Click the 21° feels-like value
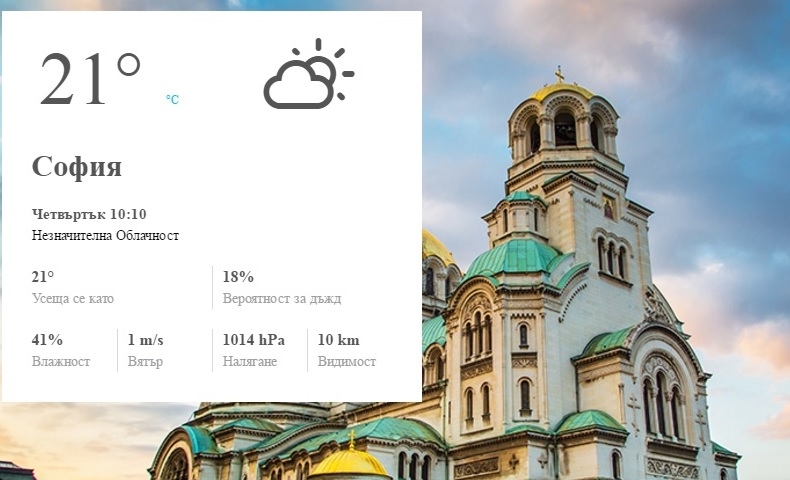The height and width of the screenshot is (480, 790). tap(43, 277)
